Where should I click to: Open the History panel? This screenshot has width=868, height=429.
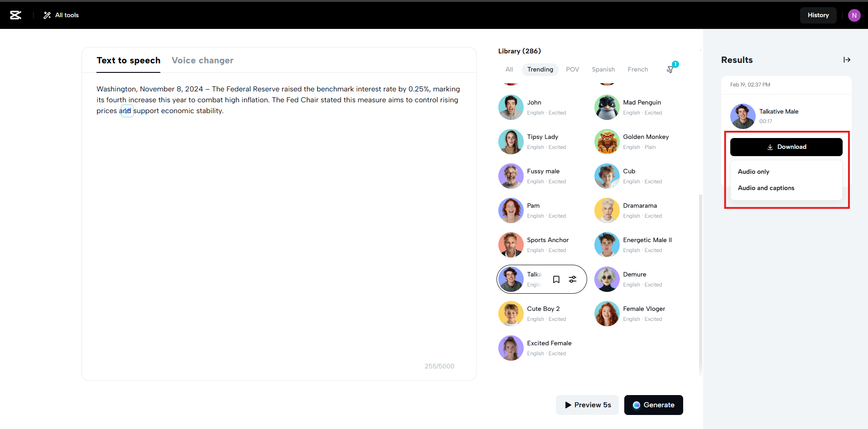818,15
